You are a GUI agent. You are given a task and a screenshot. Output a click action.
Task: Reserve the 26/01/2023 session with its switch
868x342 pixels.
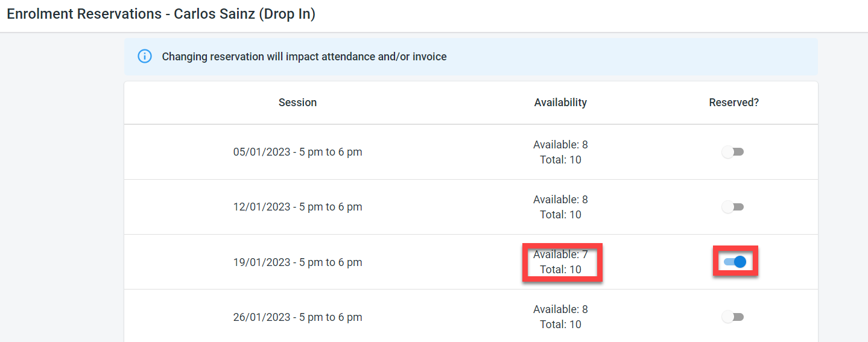tap(733, 317)
